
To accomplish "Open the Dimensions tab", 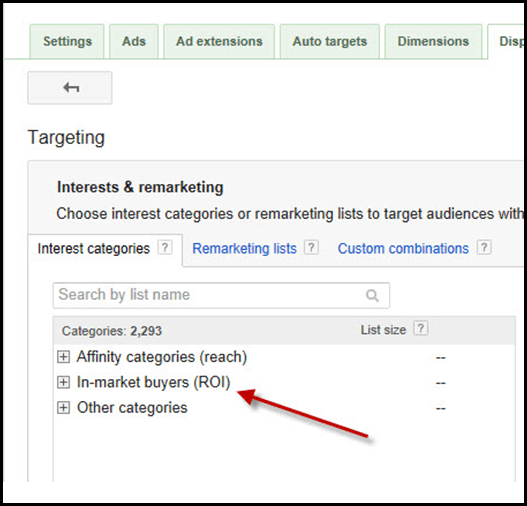I will tap(433, 41).
